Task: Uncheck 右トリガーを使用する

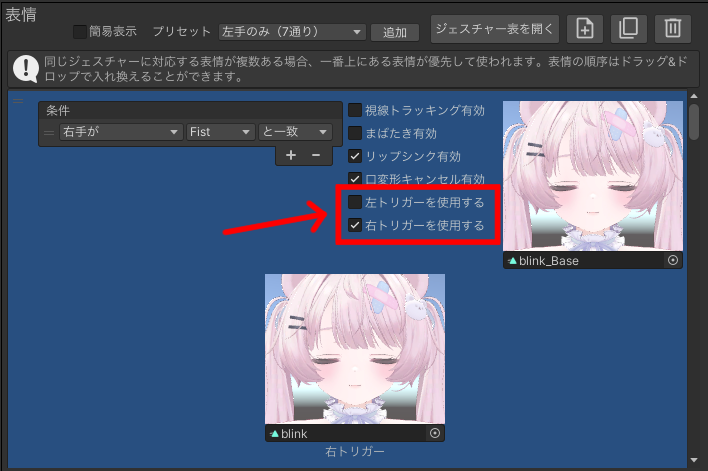Action: pos(355,226)
